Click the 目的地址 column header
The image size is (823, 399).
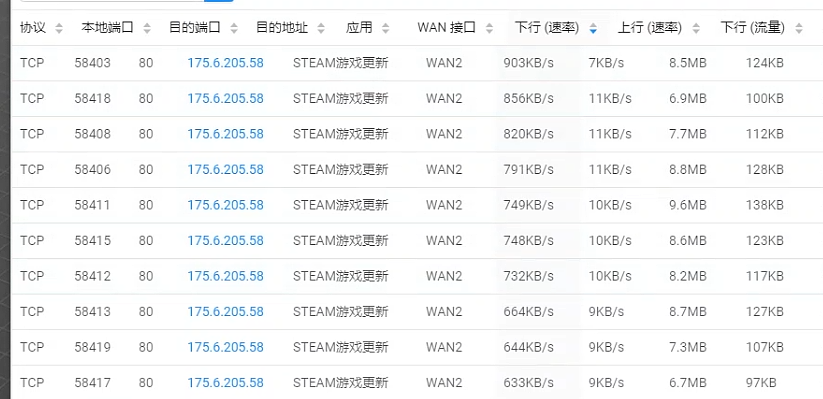tap(282, 27)
